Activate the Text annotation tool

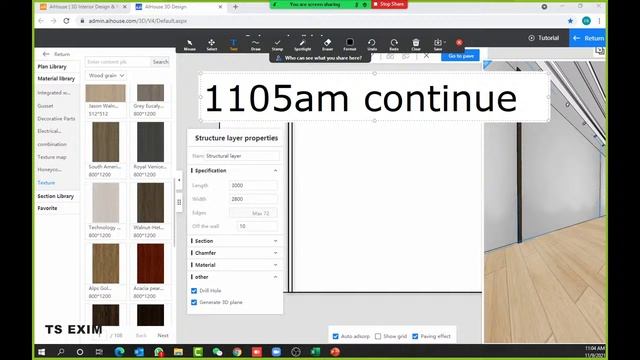(x=233, y=44)
